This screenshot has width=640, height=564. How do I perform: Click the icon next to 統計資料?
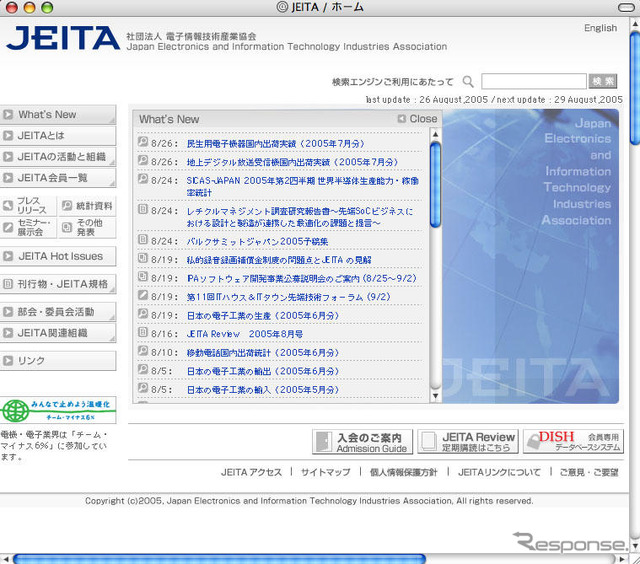[67, 205]
